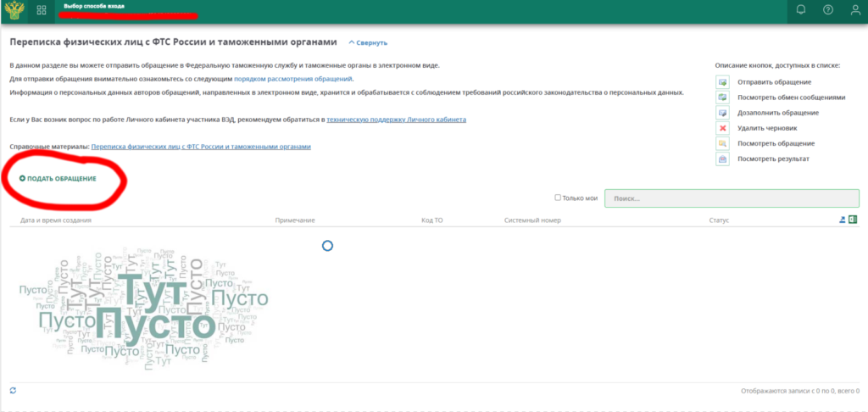Sort by 'Дата и время создания' column
Viewport: 868px width, 412px height.
click(x=56, y=220)
